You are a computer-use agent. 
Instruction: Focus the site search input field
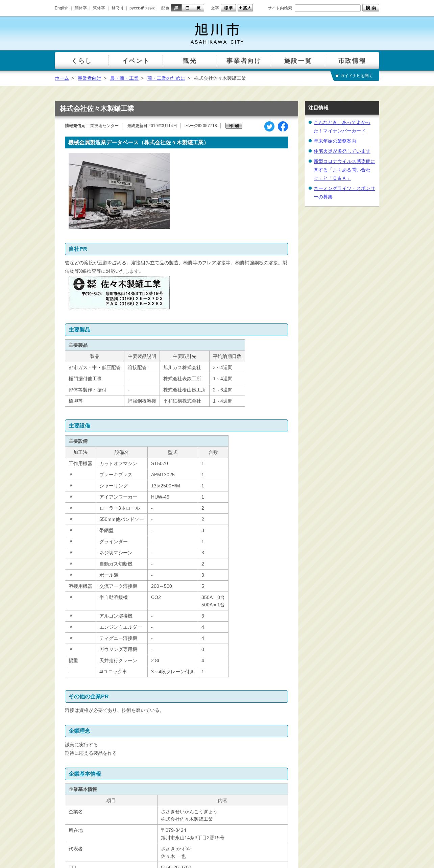coord(328,8)
